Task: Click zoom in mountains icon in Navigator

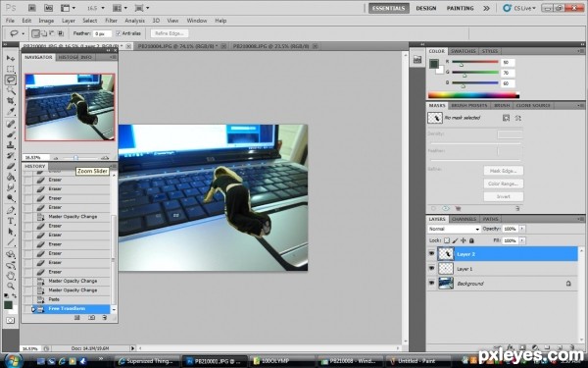Action: pos(105,158)
